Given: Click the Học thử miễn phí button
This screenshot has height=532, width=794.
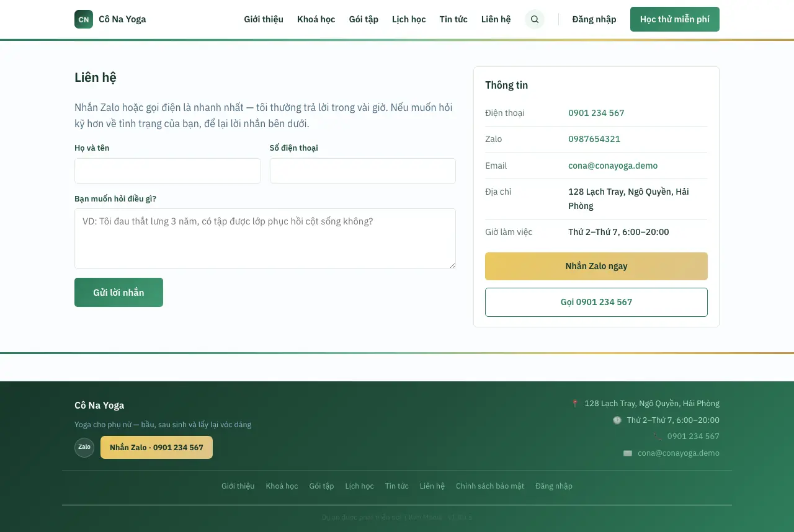Looking at the screenshot, I should (675, 19).
